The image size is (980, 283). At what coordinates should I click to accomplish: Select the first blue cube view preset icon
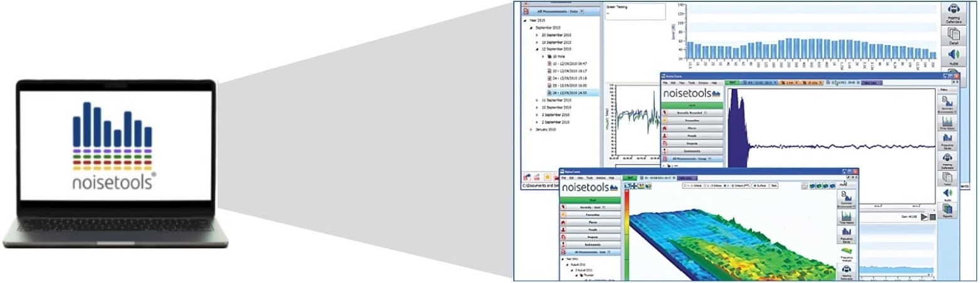(x=812, y=186)
